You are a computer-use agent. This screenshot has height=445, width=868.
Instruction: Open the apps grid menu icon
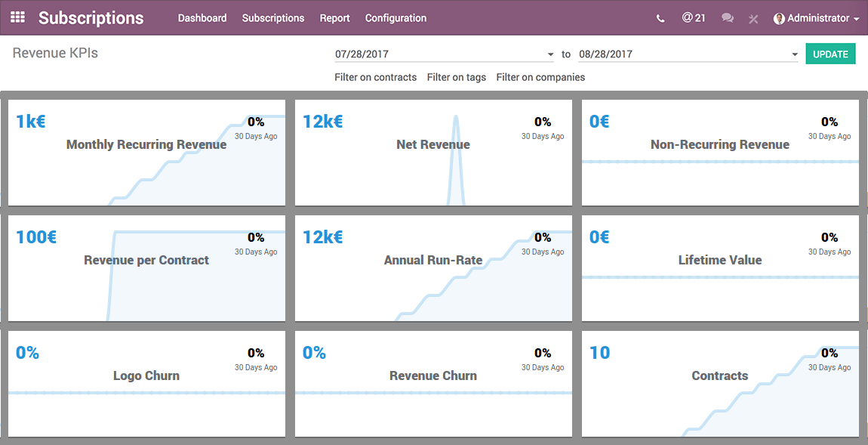(x=17, y=17)
